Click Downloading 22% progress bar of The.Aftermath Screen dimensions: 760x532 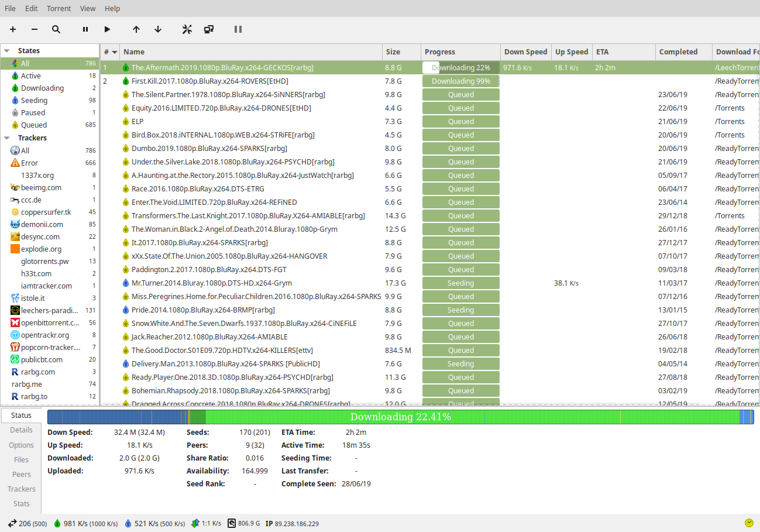[461, 67]
